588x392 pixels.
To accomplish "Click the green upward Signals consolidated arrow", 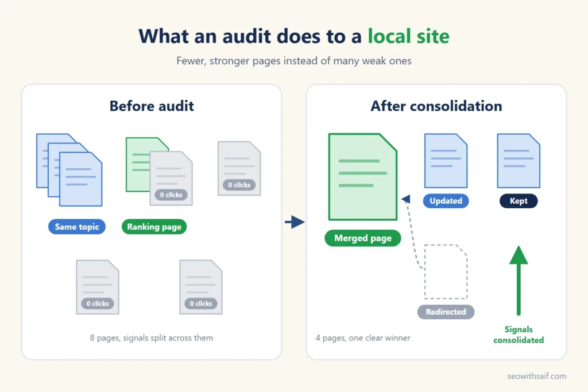I will pyautogui.click(x=519, y=280).
